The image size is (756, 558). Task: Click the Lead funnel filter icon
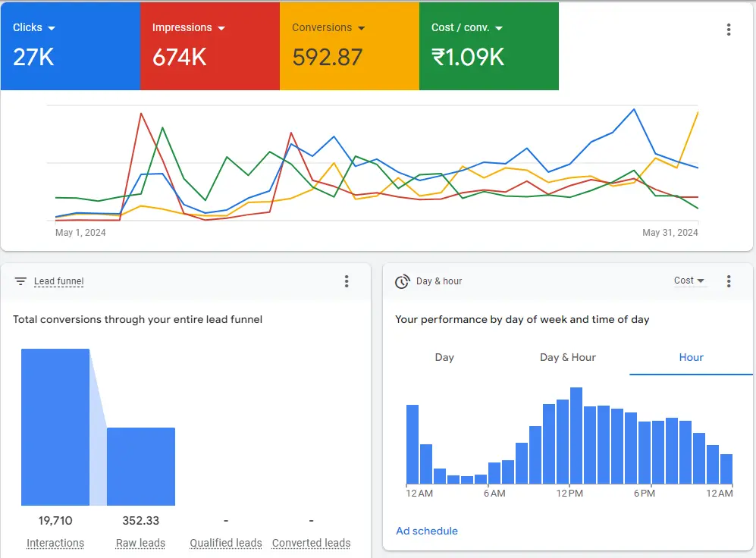pos(20,281)
